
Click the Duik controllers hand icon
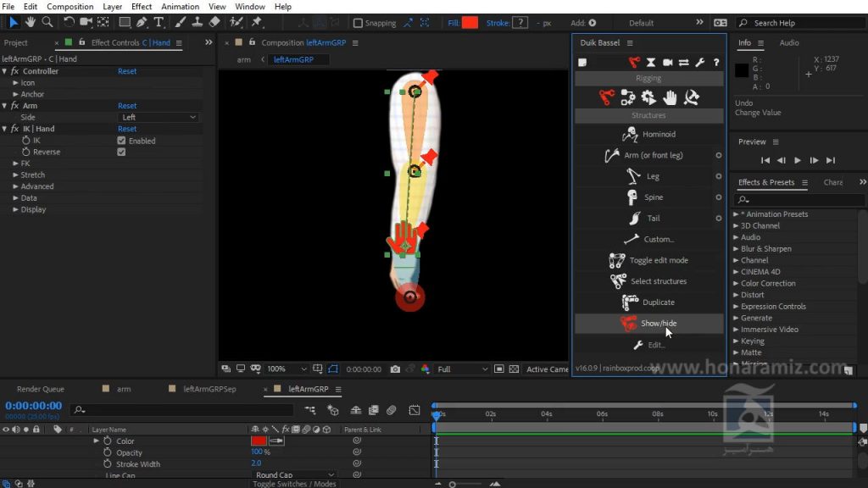[670, 97]
